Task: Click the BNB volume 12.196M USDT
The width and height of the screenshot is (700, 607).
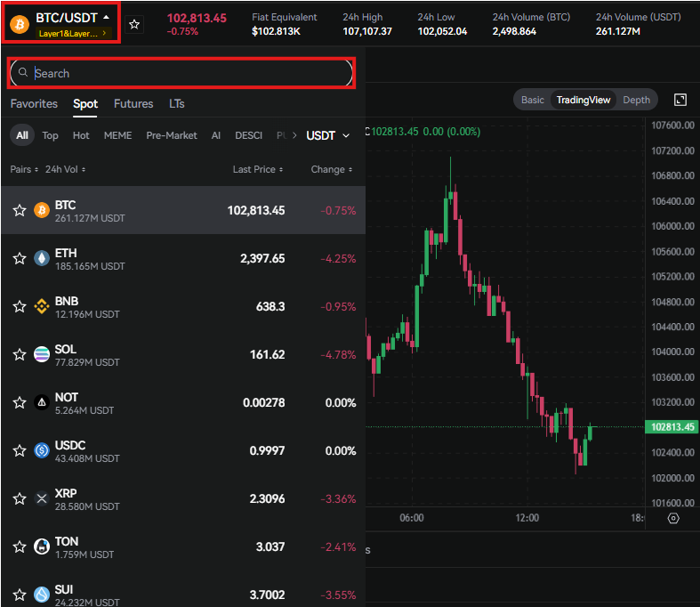Action: coord(87,314)
